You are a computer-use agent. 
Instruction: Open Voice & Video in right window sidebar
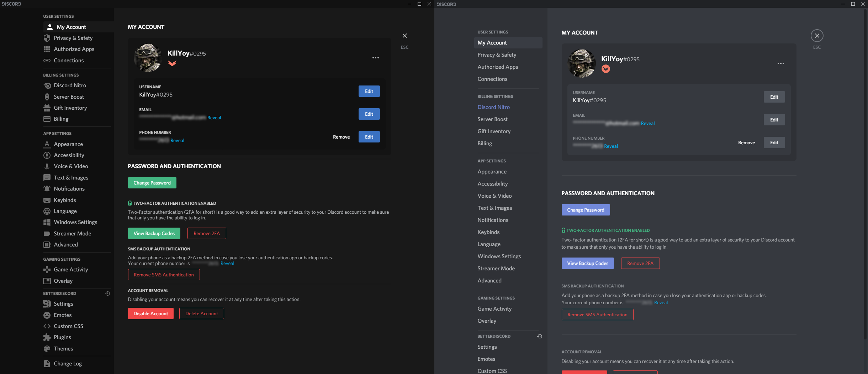[x=508, y=196]
